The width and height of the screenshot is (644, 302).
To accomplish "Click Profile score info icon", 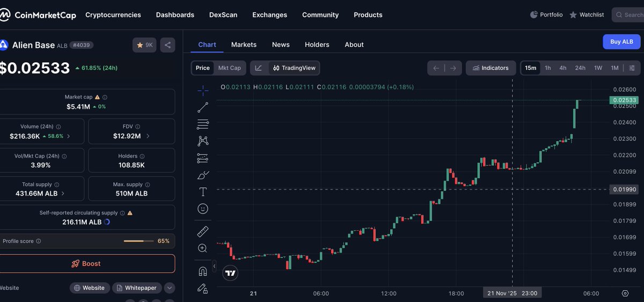I will (x=38, y=241).
